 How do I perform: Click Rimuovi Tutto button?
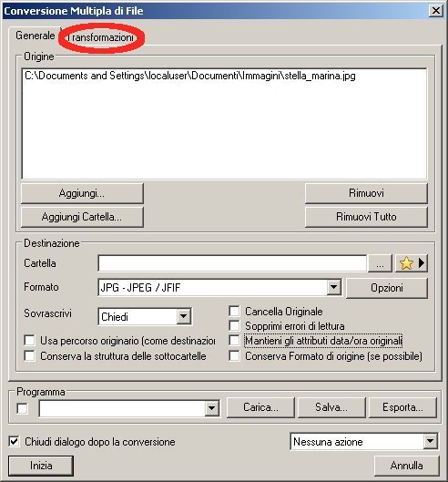(366, 217)
